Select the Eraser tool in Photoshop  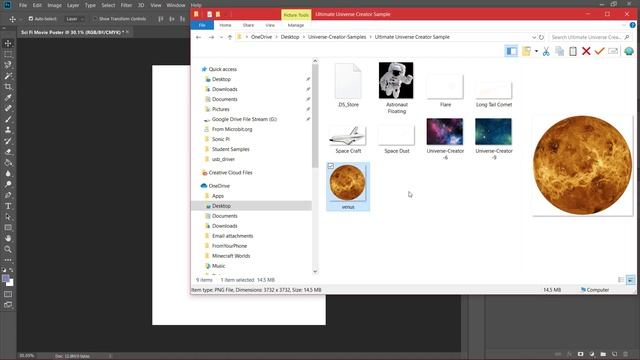[8, 151]
